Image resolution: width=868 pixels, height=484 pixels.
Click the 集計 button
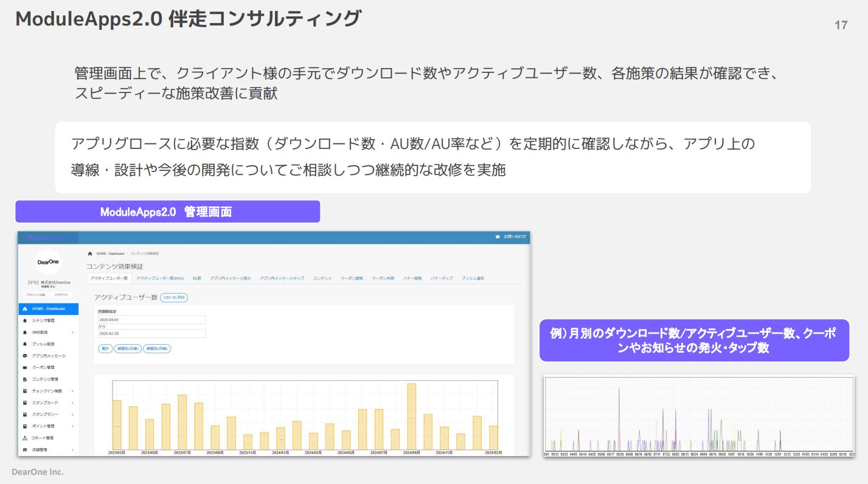(x=105, y=348)
